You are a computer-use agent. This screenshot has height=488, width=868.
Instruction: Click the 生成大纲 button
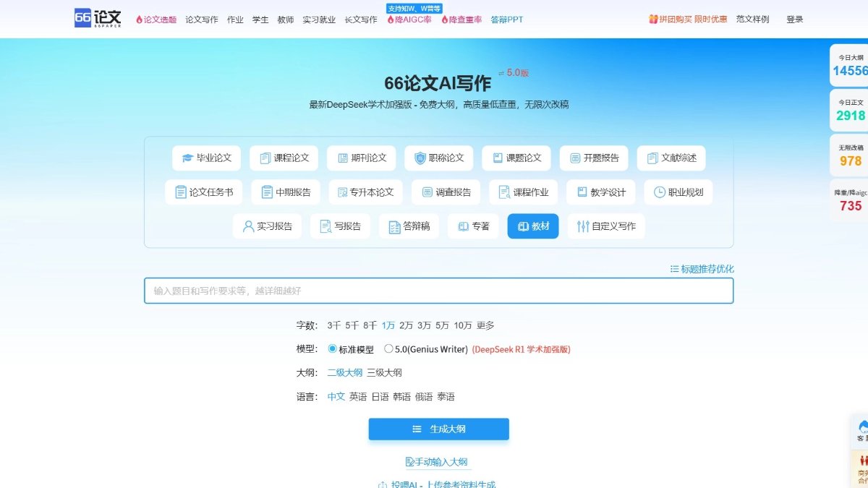click(x=438, y=429)
